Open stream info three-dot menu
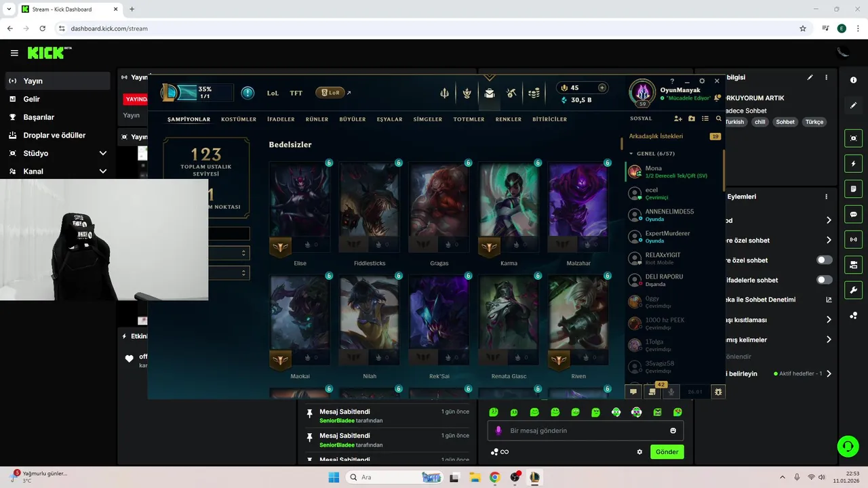The image size is (868, 488). [826, 77]
